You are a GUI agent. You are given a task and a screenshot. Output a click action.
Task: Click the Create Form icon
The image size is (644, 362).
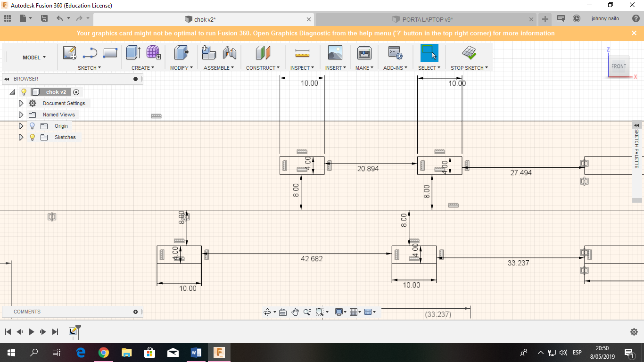tap(153, 52)
